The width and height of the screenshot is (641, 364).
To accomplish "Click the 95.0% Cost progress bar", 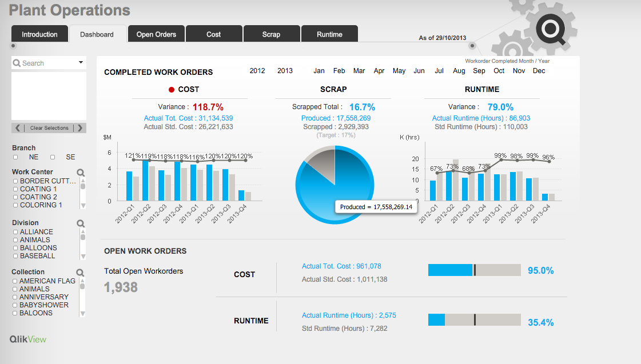I will point(473,269).
